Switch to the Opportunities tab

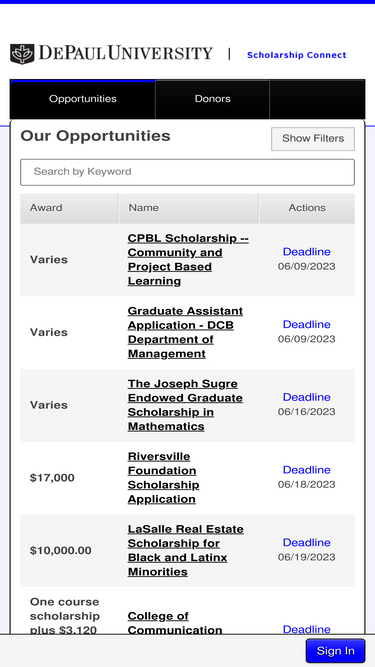click(82, 99)
